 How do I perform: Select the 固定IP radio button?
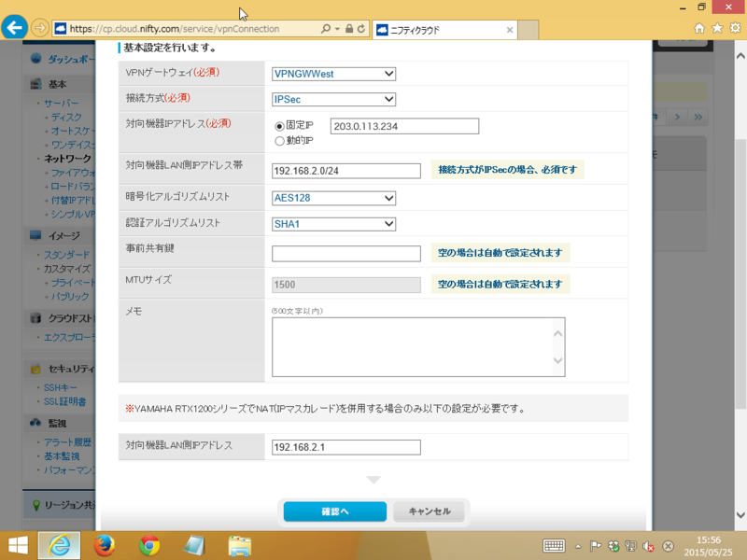(x=279, y=126)
